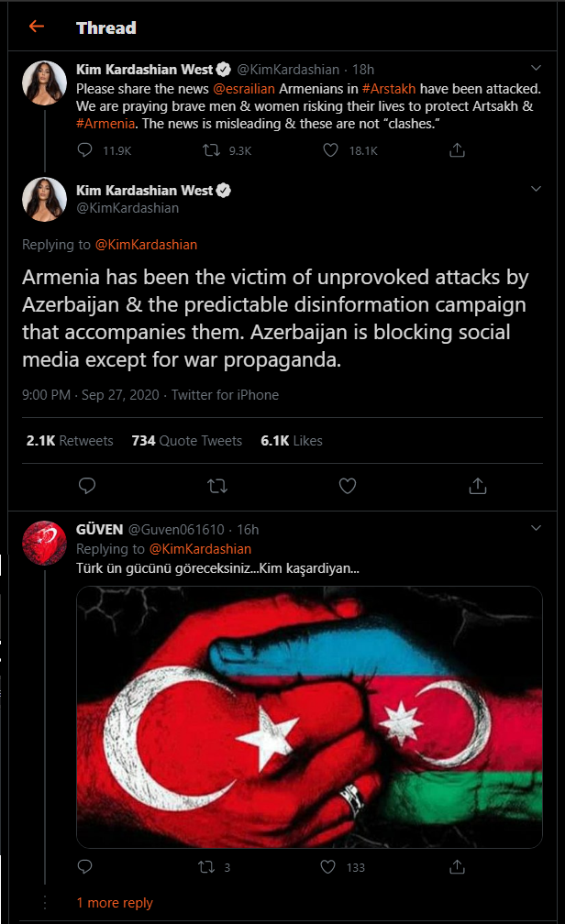Like GÜVEN's reply with 133 likes

point(328,867)
